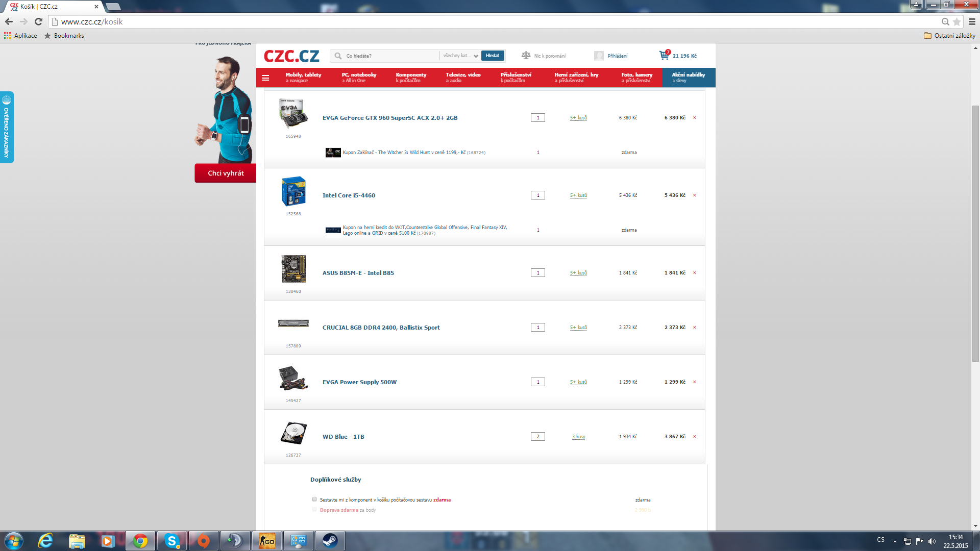Click the Hledat search button
Screen dimensions: 980x551
click(x=493, y=56)
